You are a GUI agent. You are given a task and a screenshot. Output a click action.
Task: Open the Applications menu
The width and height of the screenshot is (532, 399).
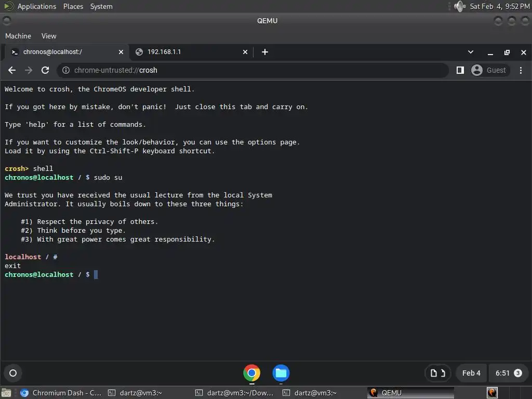(37, 6)
